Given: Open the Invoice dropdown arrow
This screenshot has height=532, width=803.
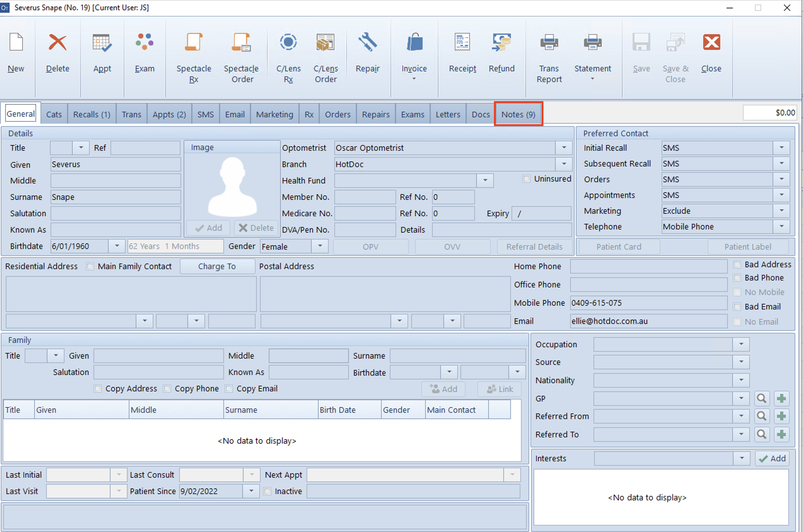Looking at the screenshot, I should pyautogui.click(x=414, y=79).
